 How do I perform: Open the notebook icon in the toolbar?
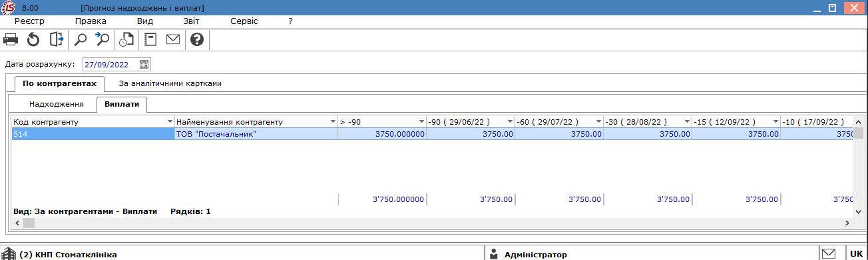tap(150, 40)
